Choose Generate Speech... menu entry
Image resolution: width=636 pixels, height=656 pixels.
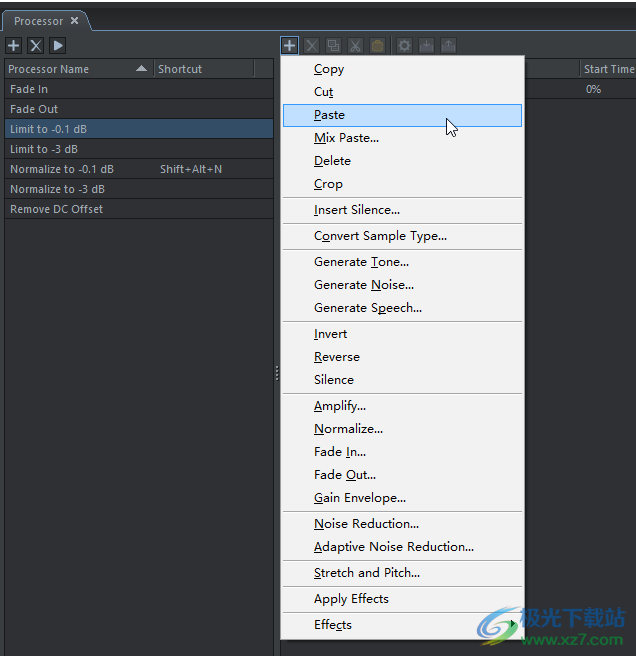coord(403,308)
